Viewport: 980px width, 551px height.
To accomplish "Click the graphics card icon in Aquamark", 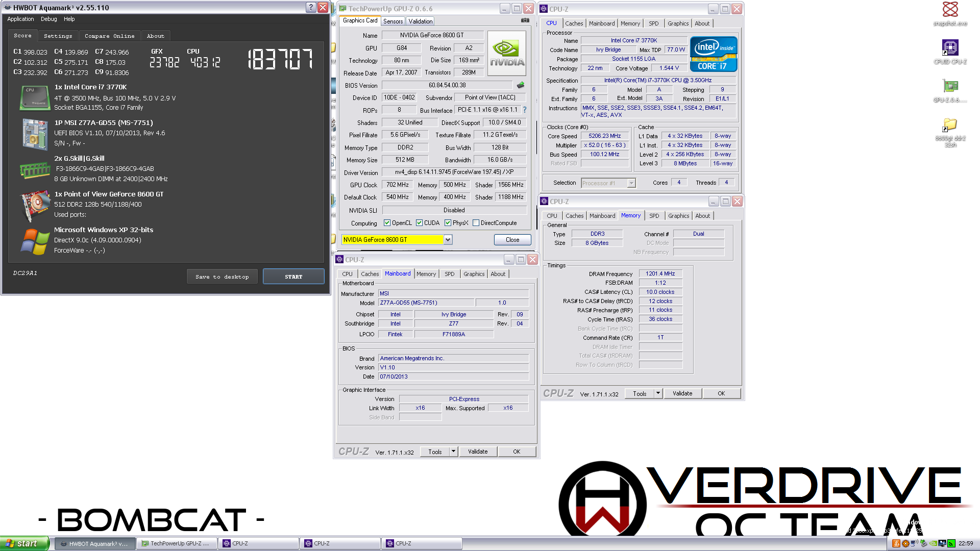I will pos(34,205).
